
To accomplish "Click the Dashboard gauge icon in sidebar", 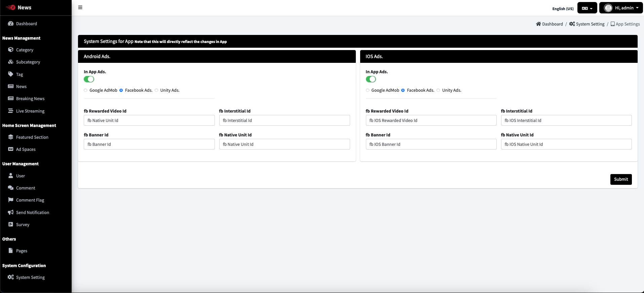I will (x=11, y=24).
